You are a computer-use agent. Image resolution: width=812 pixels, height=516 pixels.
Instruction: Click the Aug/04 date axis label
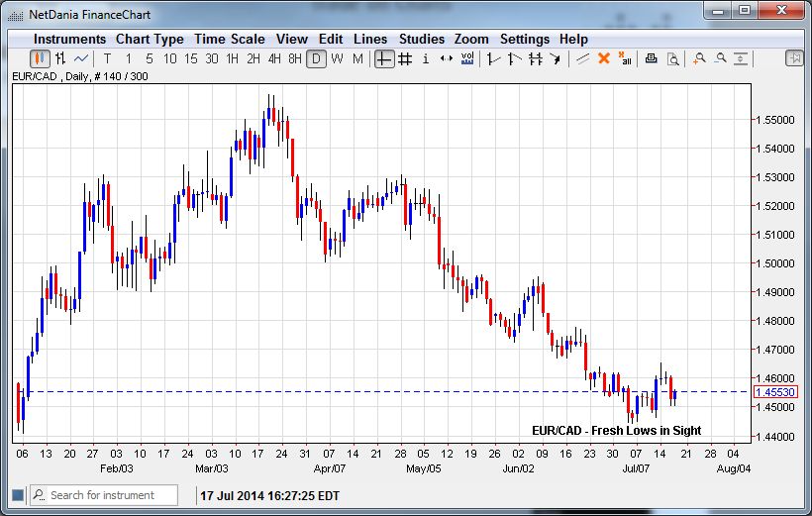(x=734, y=468)
